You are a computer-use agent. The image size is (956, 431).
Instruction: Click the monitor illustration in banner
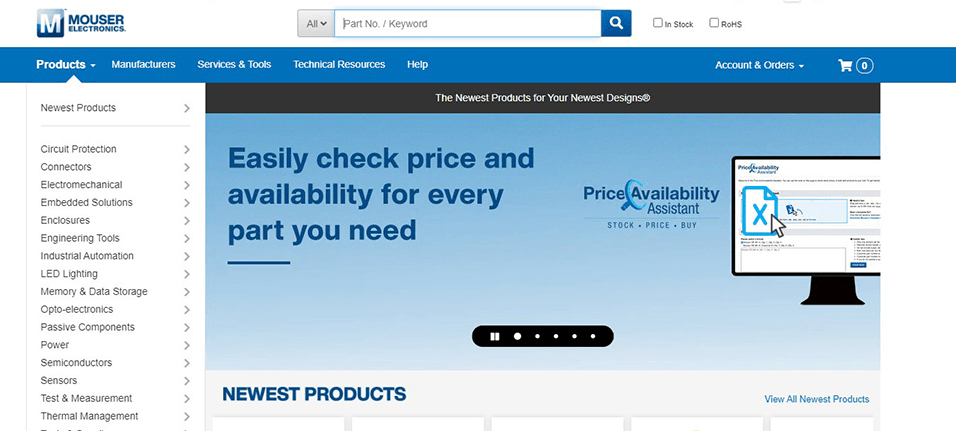806,230
